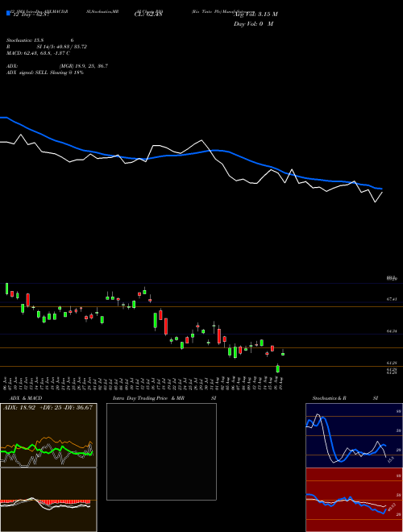Click the Stochastics & RSI panel title

[x=345, y=398]
